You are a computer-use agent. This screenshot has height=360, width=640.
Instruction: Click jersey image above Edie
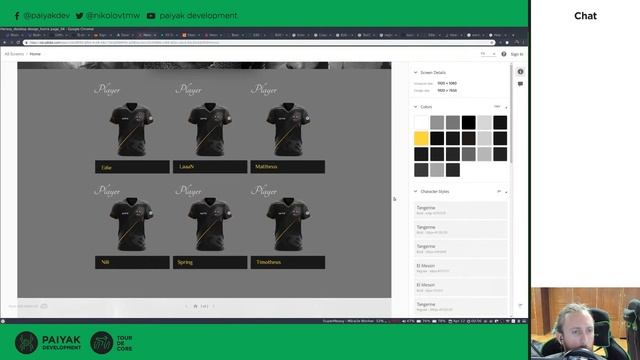(131, 129)
